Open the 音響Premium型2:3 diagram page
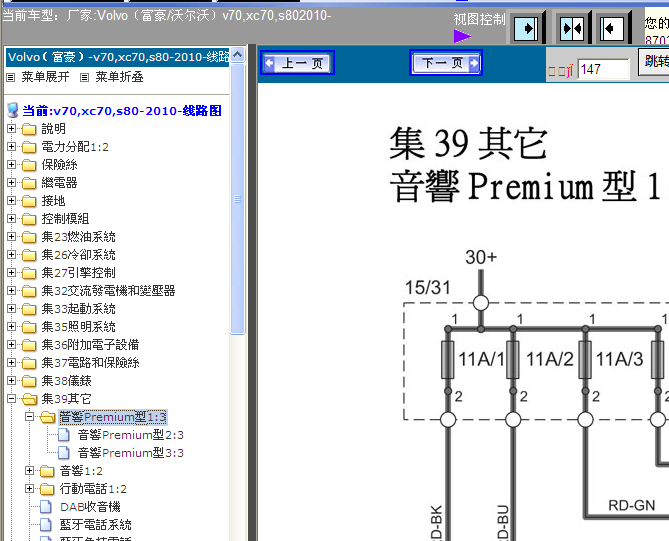Viewport: 669px width, 541px height. 131,435
